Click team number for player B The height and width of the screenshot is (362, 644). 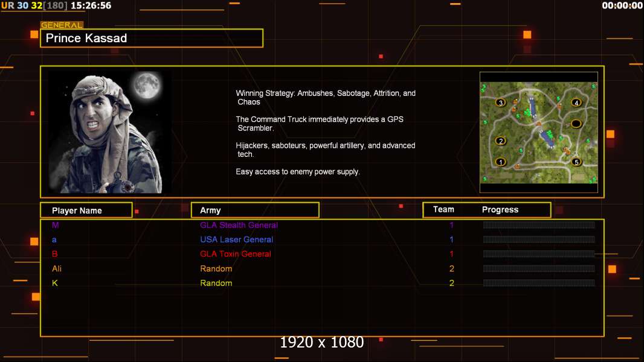click(x=451, y=254)
